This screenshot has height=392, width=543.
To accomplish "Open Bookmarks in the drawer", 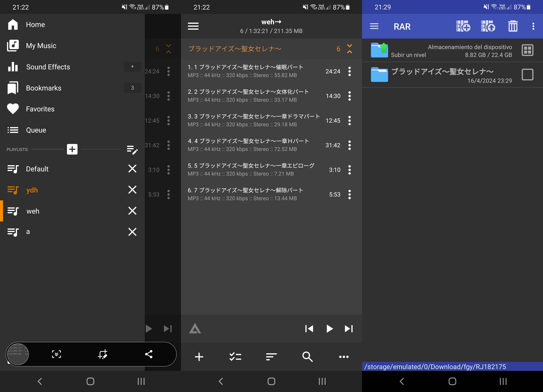I will point(72,88).
